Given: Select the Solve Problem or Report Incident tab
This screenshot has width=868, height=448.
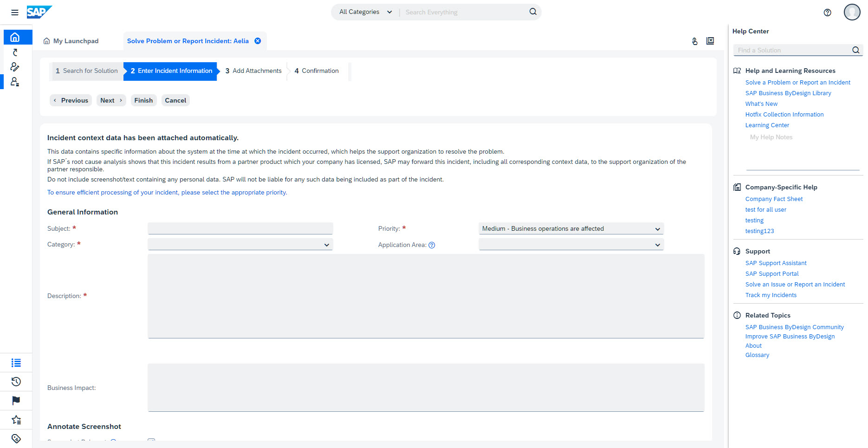Looking at the screenshot, I should point(188,41).
